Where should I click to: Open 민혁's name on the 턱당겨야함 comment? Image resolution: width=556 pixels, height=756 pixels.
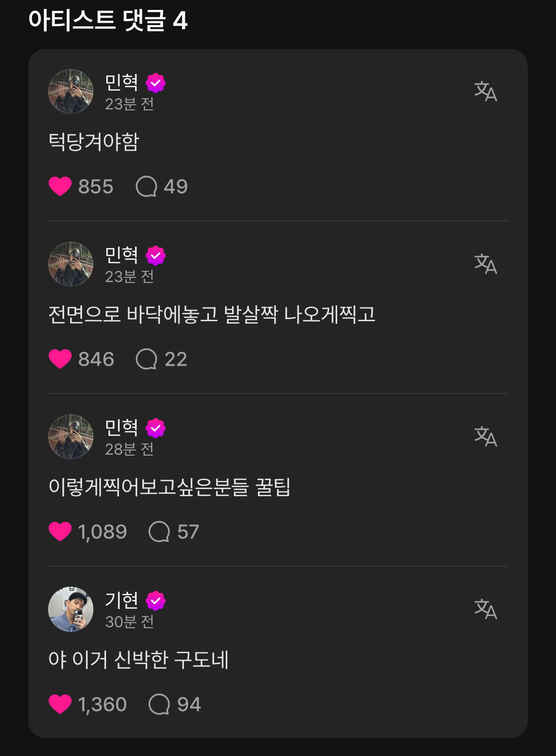click(x=121, y=83)
